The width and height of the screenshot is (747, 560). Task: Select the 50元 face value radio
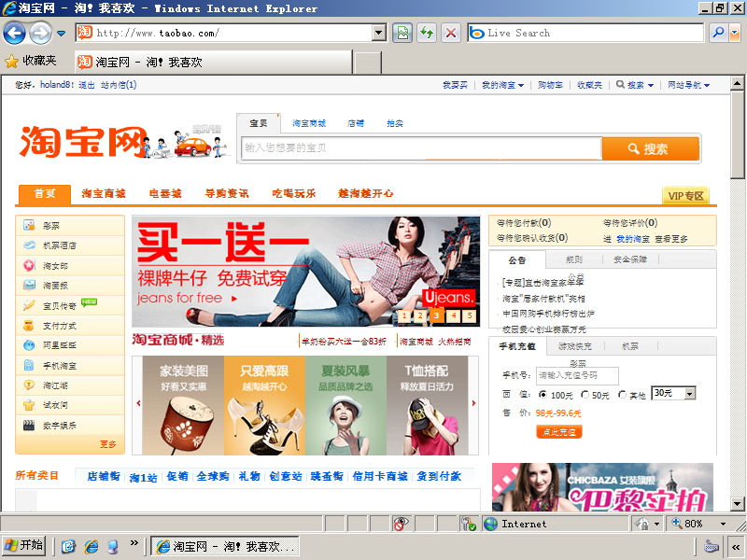[x=585, y=395]
